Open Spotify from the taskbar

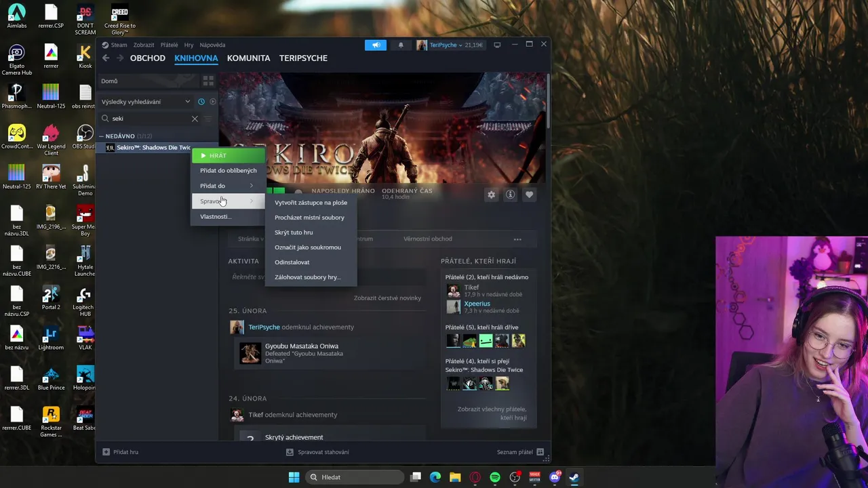click(495, 477)
